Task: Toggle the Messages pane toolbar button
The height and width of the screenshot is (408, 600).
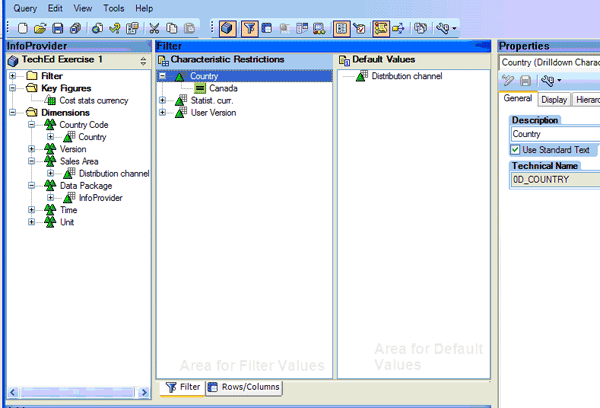Action: click(381, 28)
